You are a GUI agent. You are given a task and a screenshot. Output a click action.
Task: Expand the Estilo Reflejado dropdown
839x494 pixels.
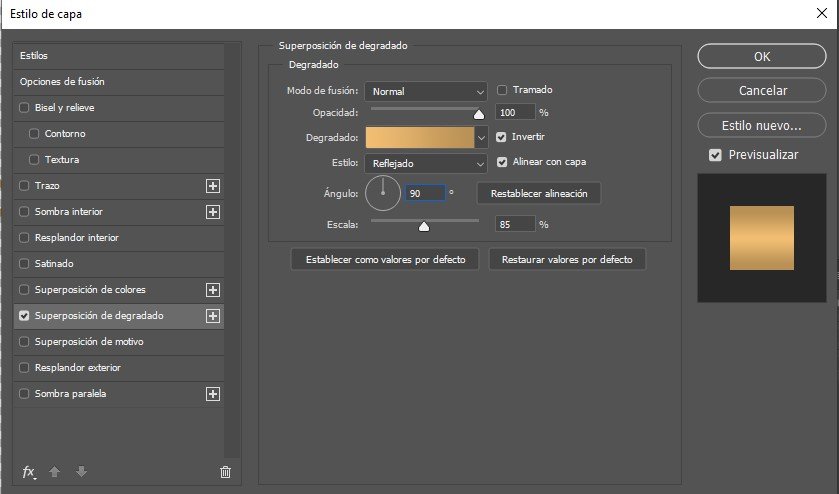click(x=425, y=162)
